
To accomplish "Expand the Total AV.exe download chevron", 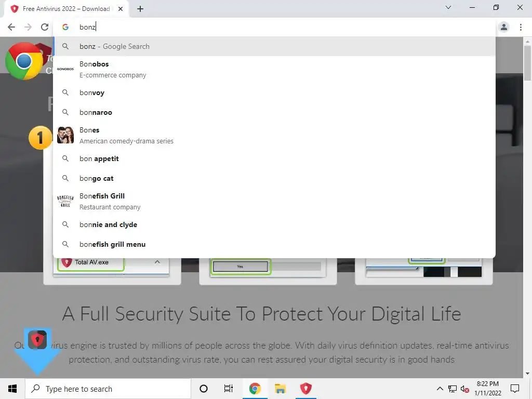I will tap(157, 262).
